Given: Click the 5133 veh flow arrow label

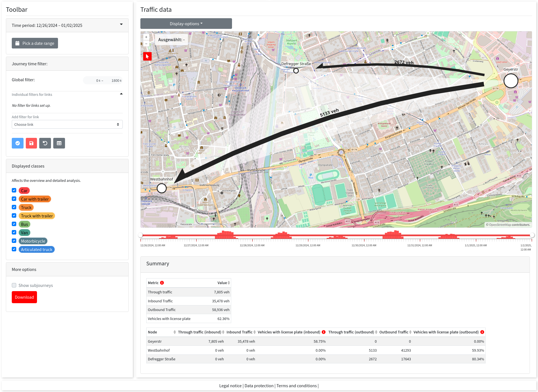Looking at the screenshot, I should pyautogui.click(x=329, y=113).
